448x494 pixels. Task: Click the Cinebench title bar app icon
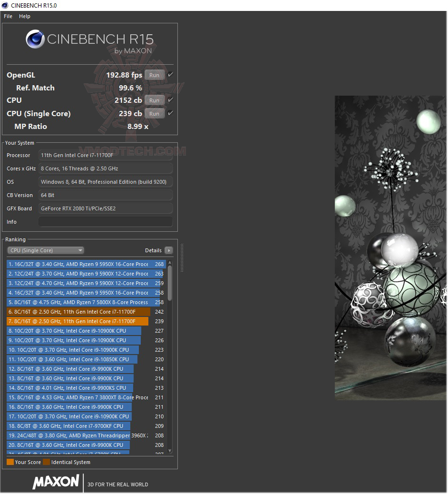[x=5, y=5]
